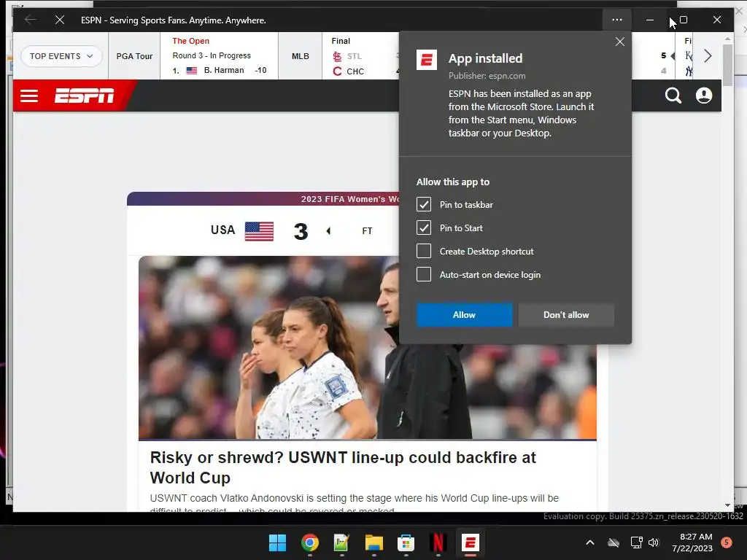The width and height of the screenshot is (747, 560).
Task: Stop page loading with the X
Action: (x=60, y=20)
